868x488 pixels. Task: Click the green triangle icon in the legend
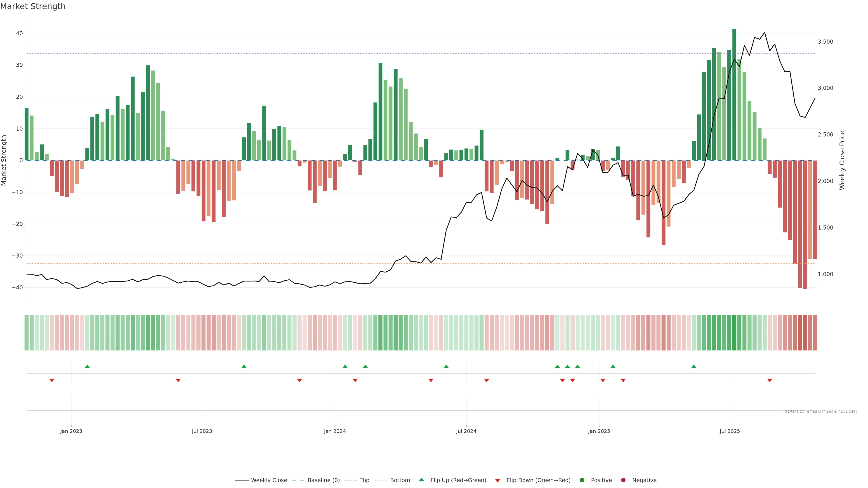click(x=421, y=480)
